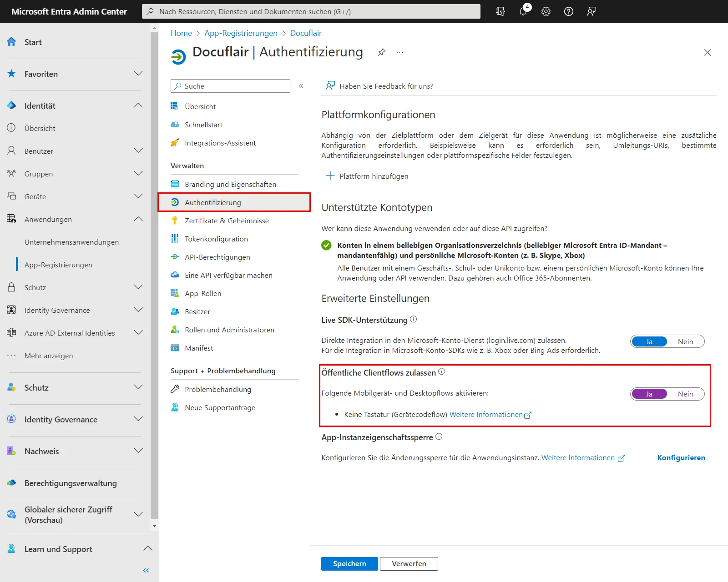Click the left navigation vertical scrollbar
The image size is (728, 582).
tap(155, 273)
